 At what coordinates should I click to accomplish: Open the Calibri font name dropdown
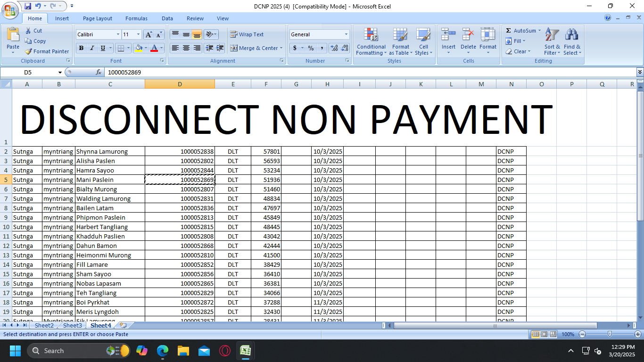(118, 34)
